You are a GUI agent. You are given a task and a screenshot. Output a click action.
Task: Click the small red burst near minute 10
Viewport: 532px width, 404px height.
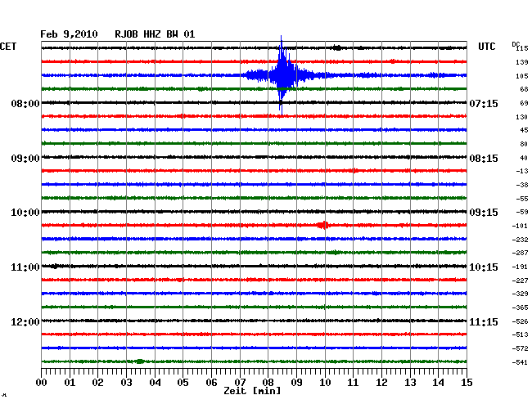click(x=323, y=225)
